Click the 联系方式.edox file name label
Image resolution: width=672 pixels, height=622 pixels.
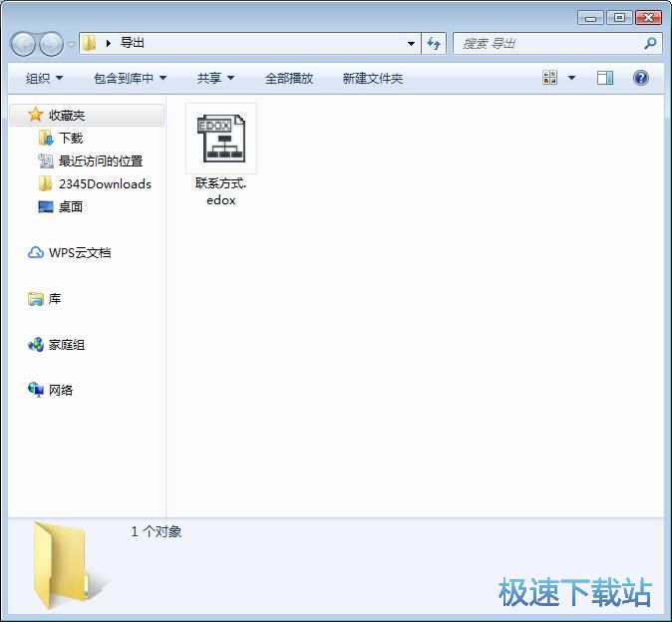tap(220, 191)
